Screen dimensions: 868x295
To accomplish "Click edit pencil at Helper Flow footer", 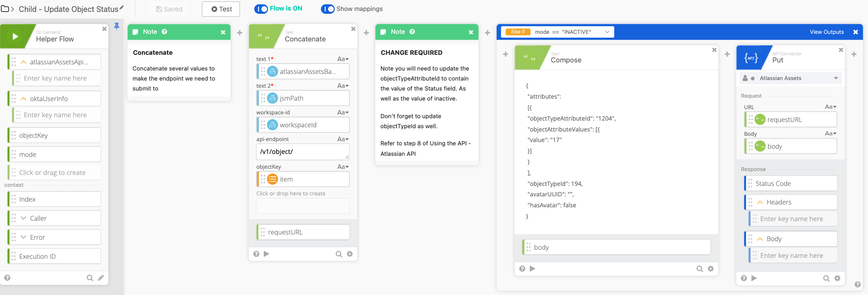I will click(101, 278).
